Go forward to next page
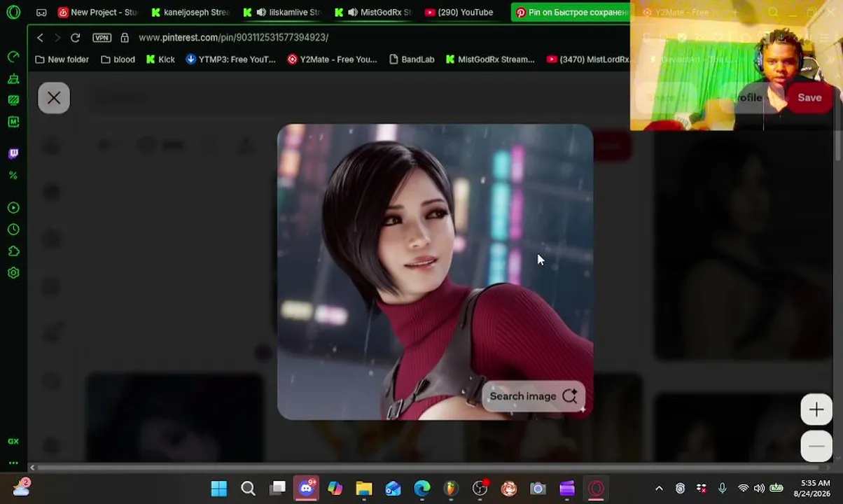843x504 pixels. click(x=57, y=38)
